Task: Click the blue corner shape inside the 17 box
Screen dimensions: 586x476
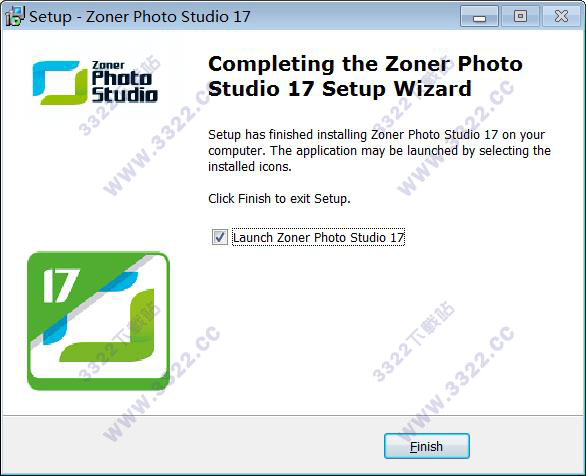Action: (120, 281)
